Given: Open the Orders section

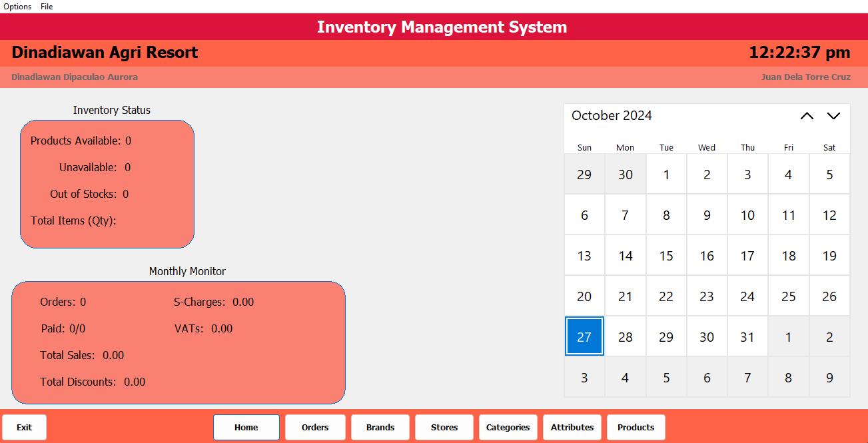Looking at the screenshot, I should tap(315, 427).
